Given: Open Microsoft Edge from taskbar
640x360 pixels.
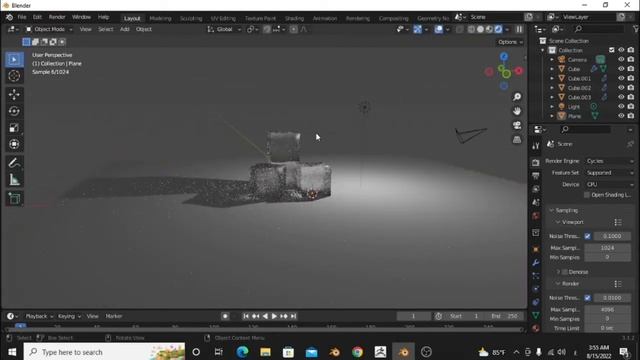Looking at the screenshot, I should (242, 352).
